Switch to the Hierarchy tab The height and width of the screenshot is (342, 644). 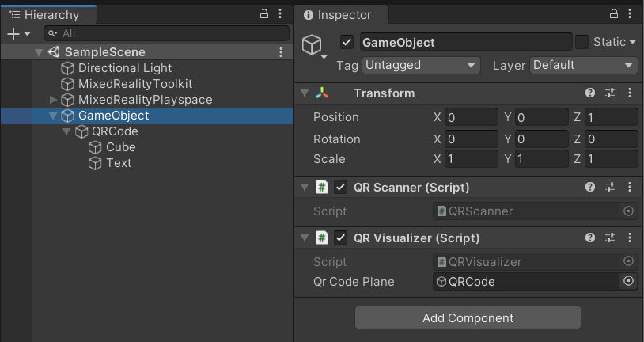coord(48,15)
